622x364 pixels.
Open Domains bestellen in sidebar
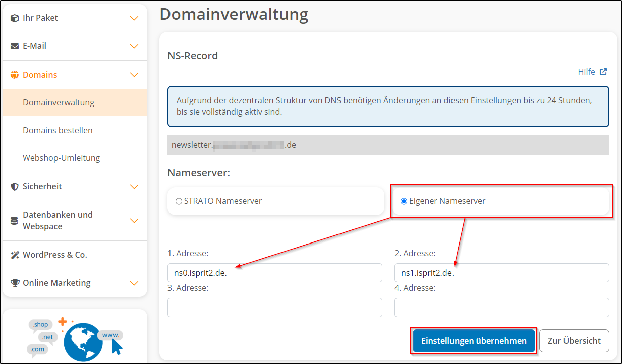coord(58,130)
